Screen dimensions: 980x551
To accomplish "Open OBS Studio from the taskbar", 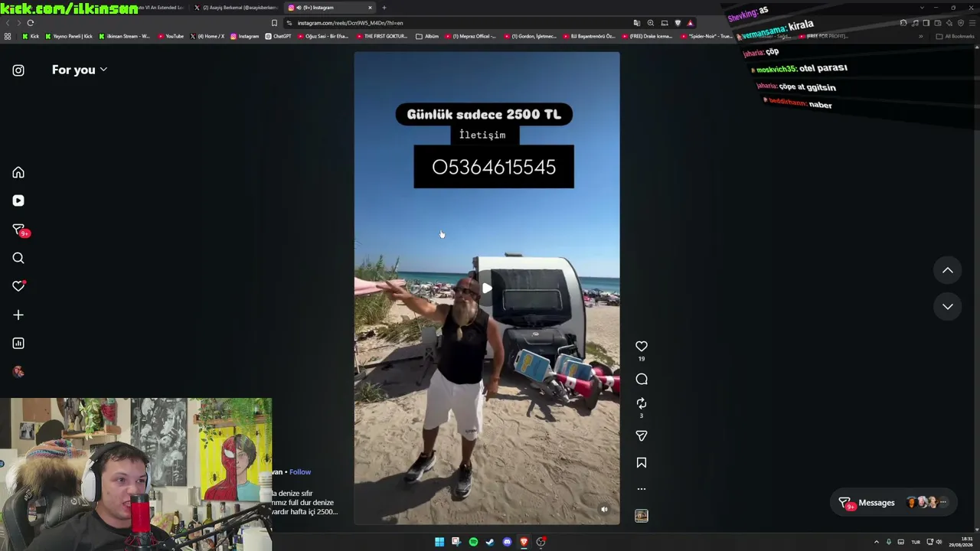I will coord(541,542).
